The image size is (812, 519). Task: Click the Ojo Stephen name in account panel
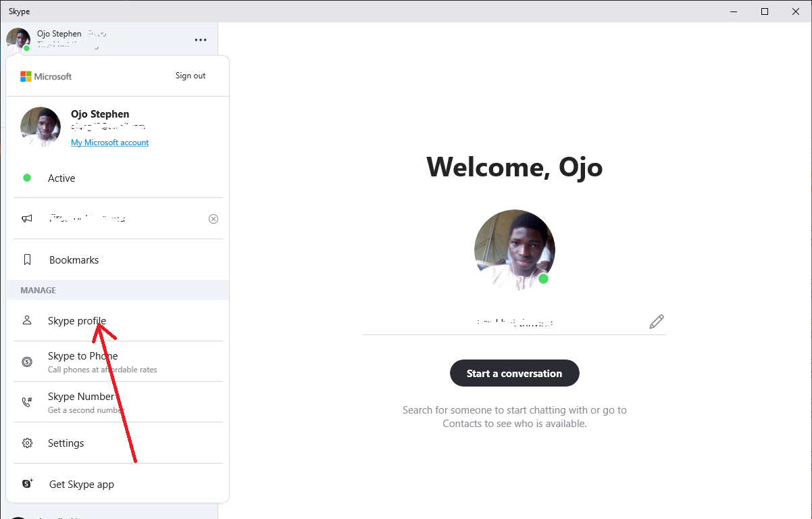100,114
